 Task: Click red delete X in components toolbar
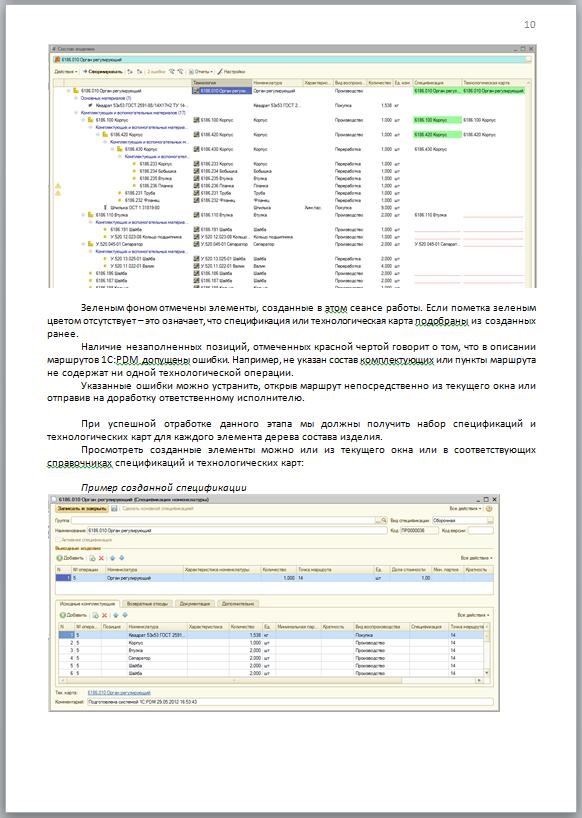(104, 615)
